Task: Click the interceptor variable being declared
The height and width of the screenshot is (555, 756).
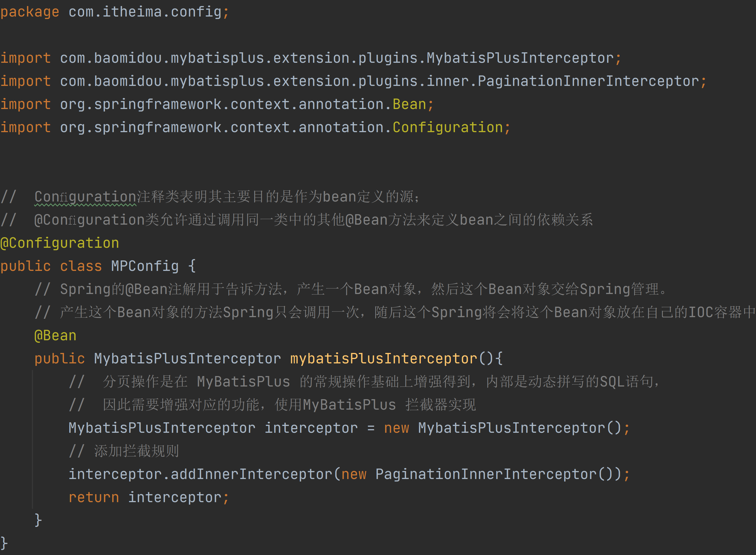Action: 311,428
